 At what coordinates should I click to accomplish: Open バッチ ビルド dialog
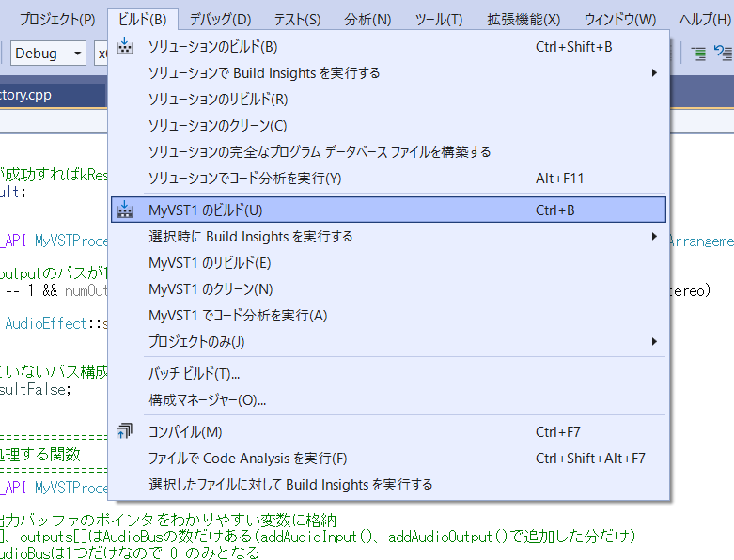pyautogui.click(x=194, y=374)
